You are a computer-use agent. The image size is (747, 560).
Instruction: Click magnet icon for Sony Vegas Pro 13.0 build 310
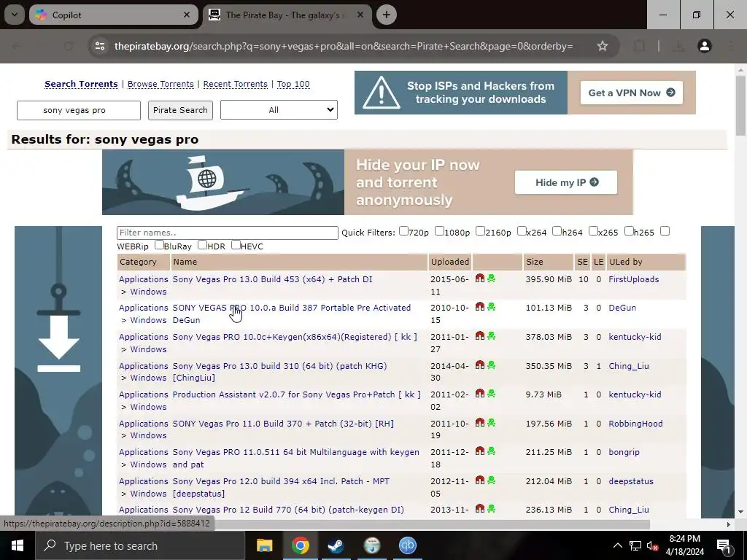point(480,365)
